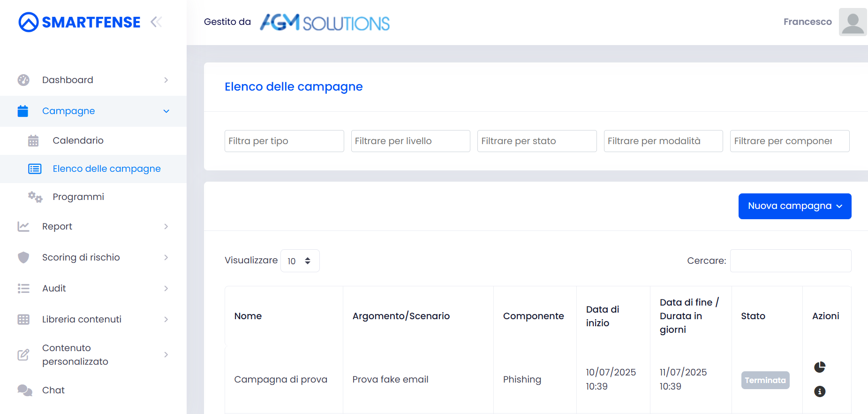Click the Nuova campagna button
The height and width of the screenshot is (414, 868).
794,207
